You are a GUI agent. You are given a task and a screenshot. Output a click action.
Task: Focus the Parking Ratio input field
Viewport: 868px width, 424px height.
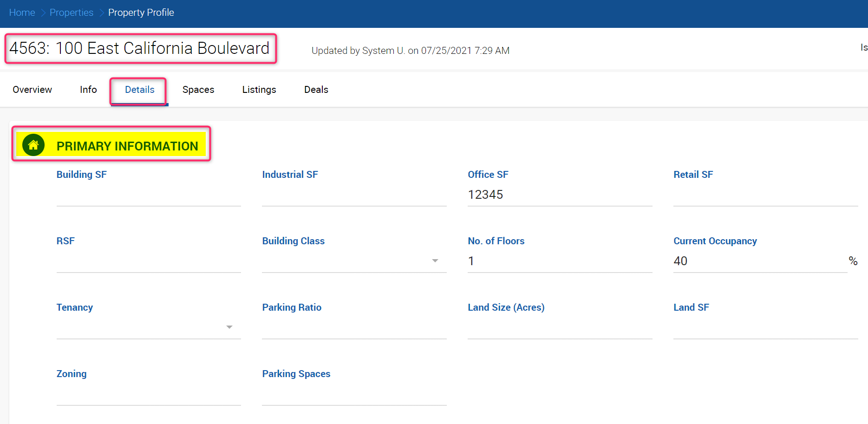tap(354, 328)
